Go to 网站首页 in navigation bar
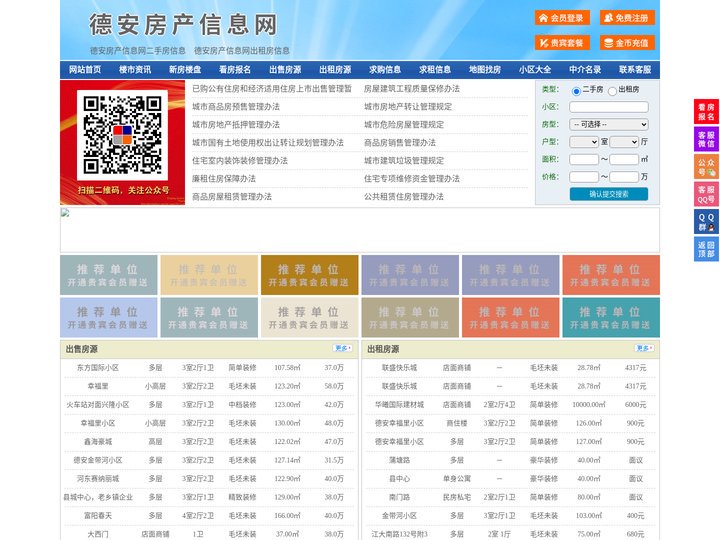 tap(85, 70)
